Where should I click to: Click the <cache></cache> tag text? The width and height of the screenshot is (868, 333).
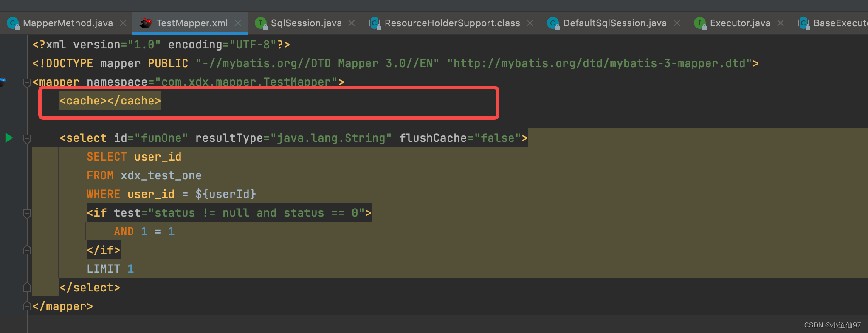pyautogui.click(x=110, y=101)
